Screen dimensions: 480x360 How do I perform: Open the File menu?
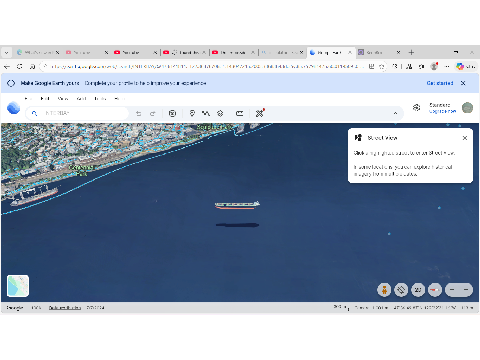tap(28, 99)
